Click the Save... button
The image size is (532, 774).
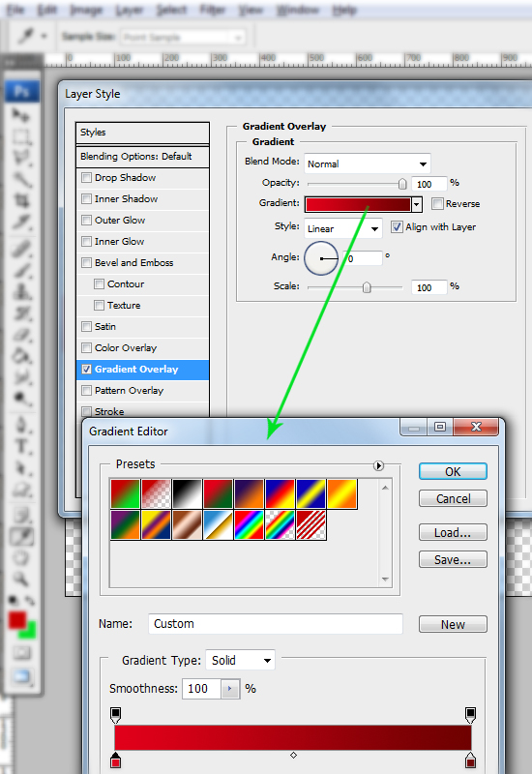pos(453,560)
